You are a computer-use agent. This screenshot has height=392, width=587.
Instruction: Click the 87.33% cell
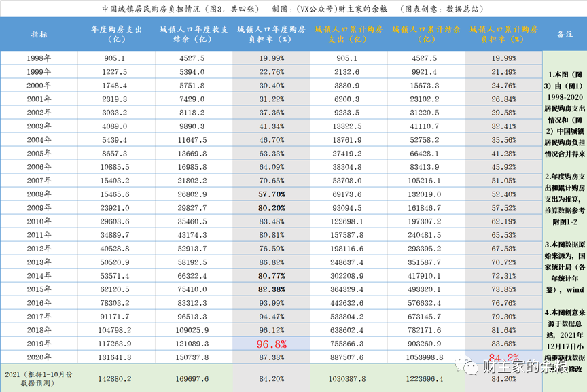[x=272, y=357]
